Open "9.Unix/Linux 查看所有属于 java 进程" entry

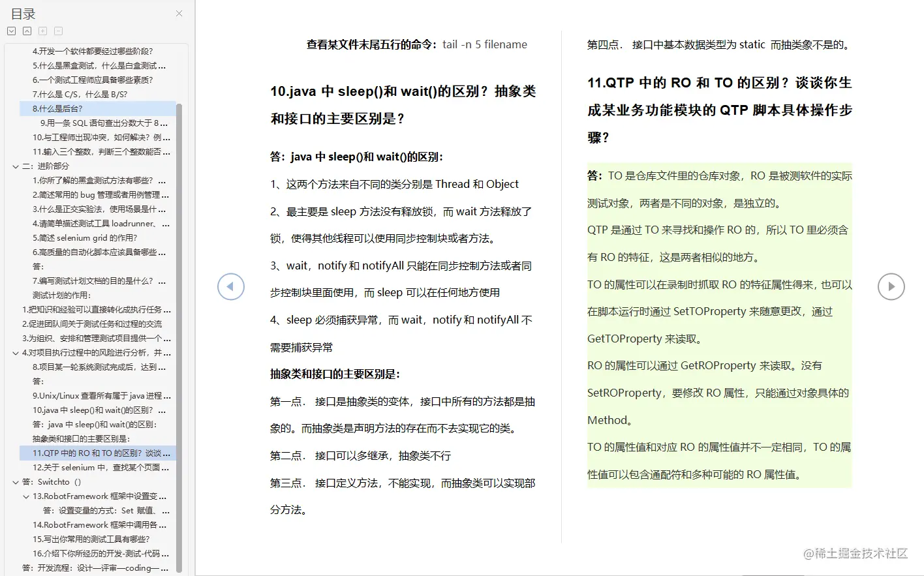coord(99,395)
